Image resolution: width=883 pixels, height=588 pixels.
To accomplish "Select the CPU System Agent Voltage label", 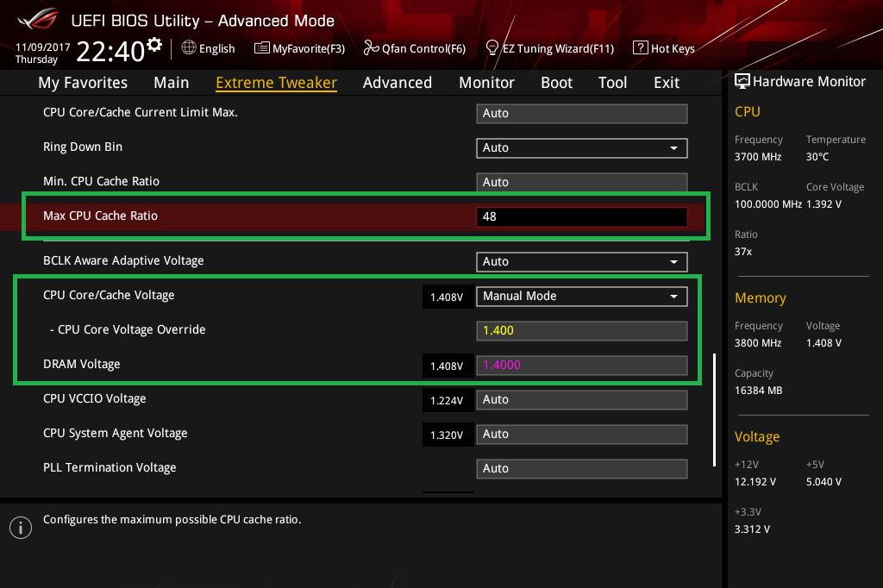I will (x=116, y=433).
